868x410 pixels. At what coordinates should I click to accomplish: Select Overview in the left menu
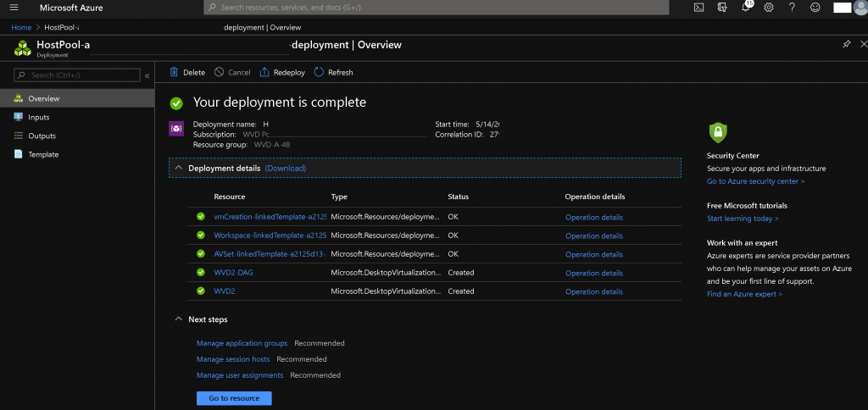(x=77, y=98)
